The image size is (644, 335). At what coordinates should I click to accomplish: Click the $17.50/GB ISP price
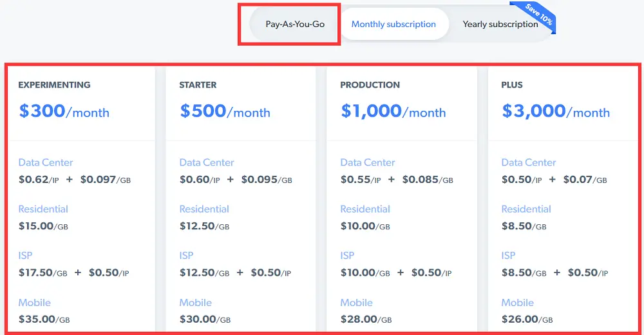pyautogui.click(x=43, y=273)
